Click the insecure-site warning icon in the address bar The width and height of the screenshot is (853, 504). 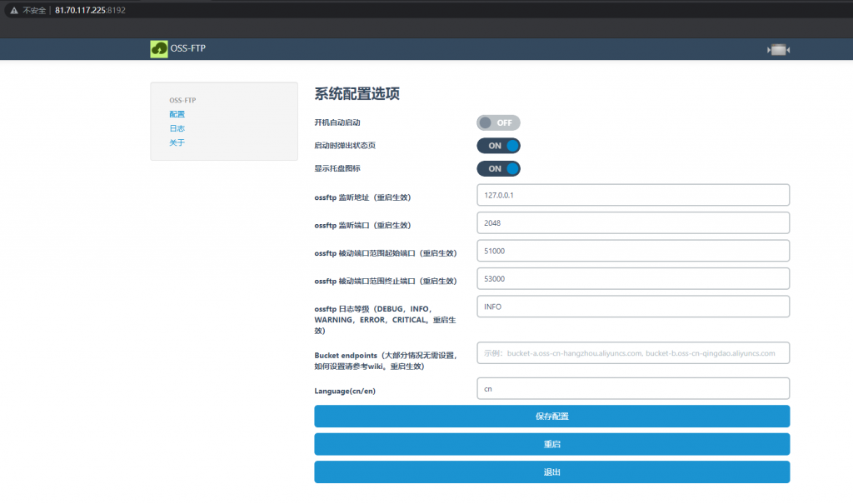[x=14, y=10]
